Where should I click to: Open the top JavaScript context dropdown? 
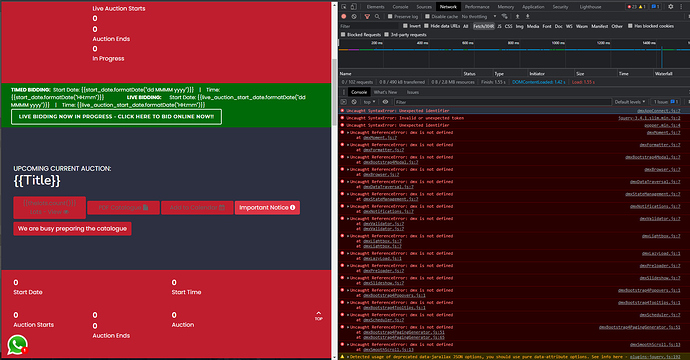click(x=369, y=102)
